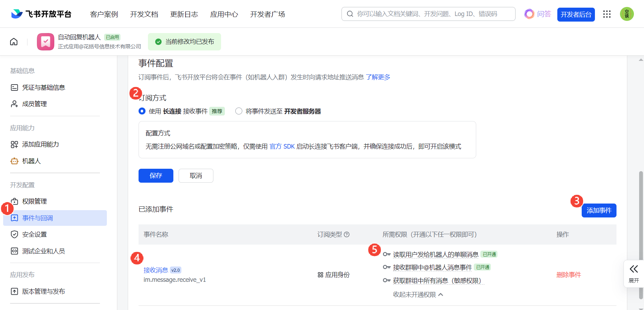
Task: Open 权限管理 in the sidebar
Action: point(34,201)
